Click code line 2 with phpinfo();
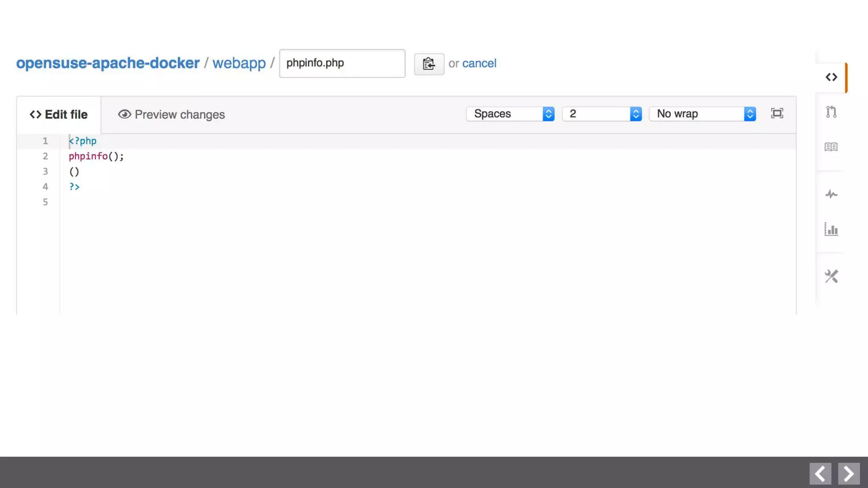 [x=96, y=156]
